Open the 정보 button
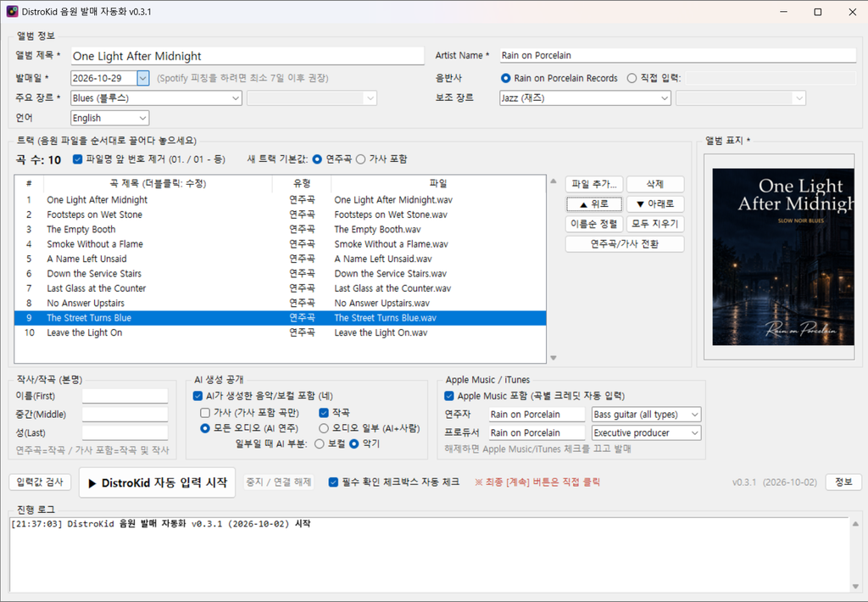The height and width of the screenshot is (602, 868). point(843,482)
